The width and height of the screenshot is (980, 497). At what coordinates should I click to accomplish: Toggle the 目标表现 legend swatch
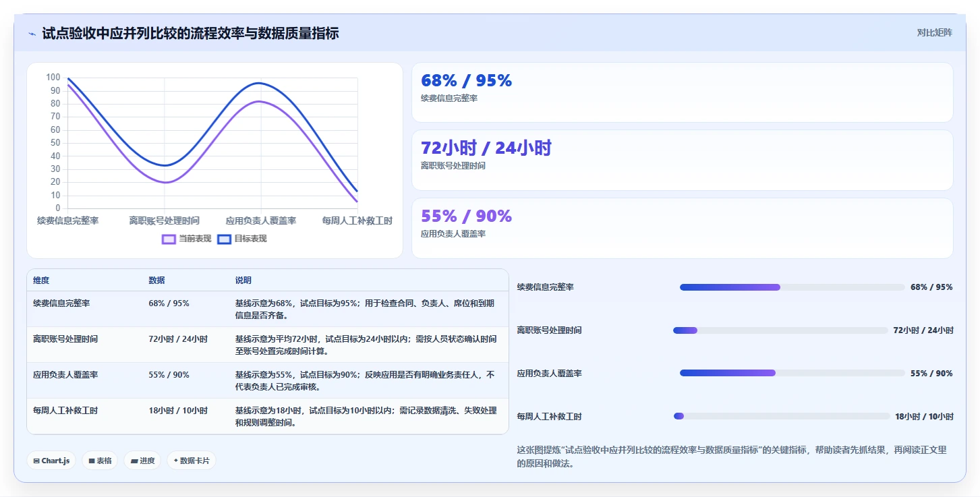coord(224,239)
